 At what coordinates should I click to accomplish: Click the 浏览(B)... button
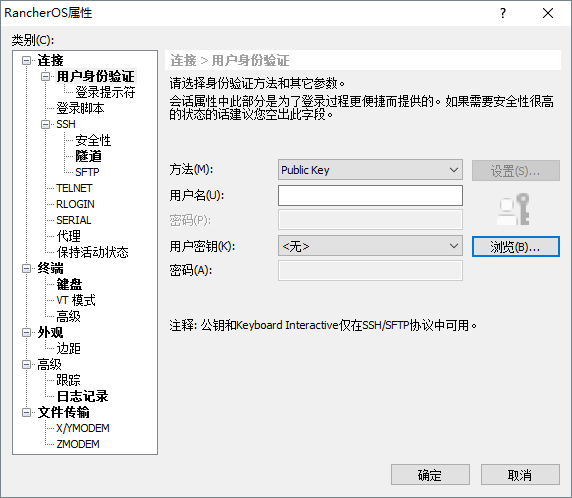coord(515,247)
